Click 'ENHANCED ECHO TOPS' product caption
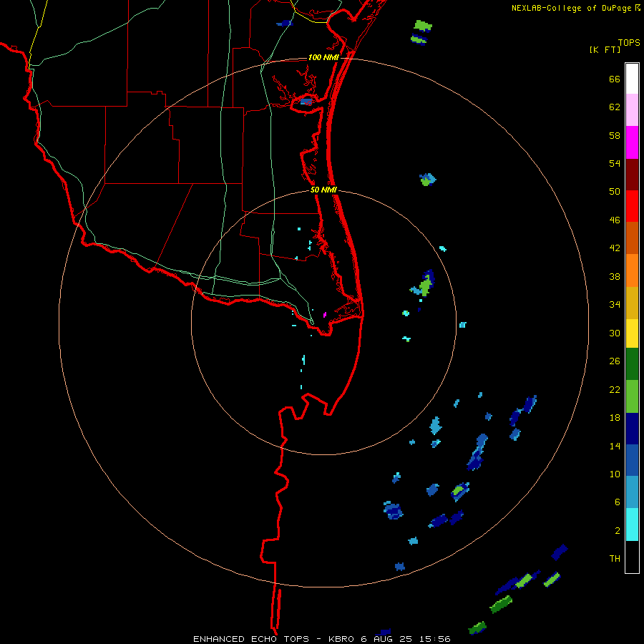 pos(251,639)
